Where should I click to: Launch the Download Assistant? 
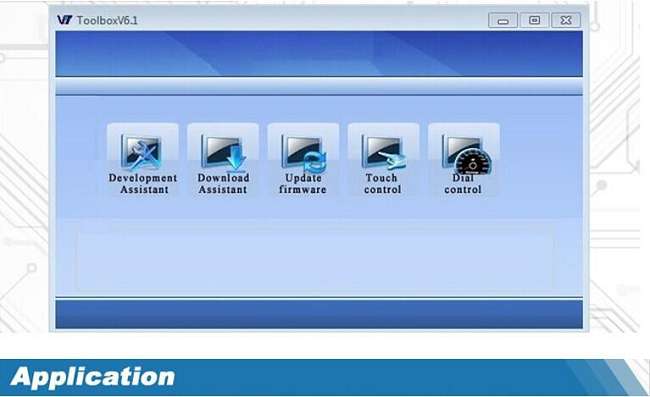tap(223, 160)
